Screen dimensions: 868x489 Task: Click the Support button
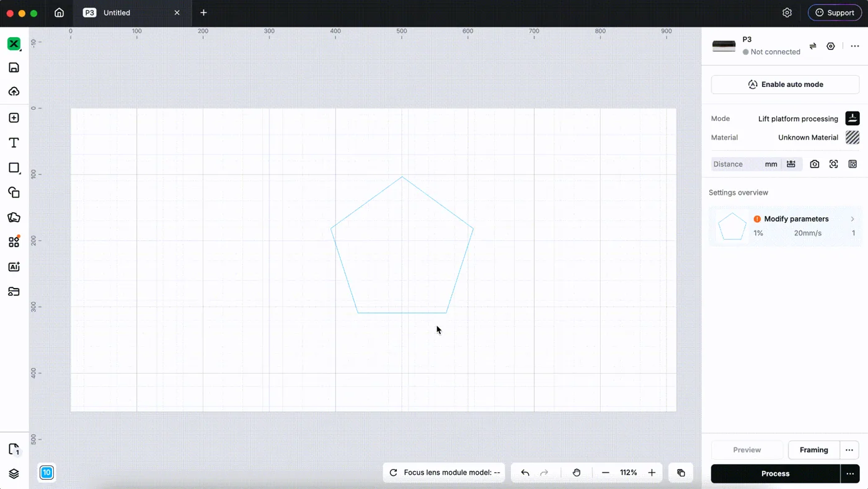835,12
